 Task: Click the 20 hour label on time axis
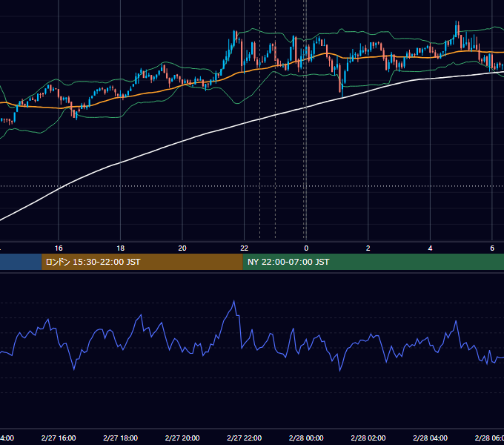tap(182, 248)
